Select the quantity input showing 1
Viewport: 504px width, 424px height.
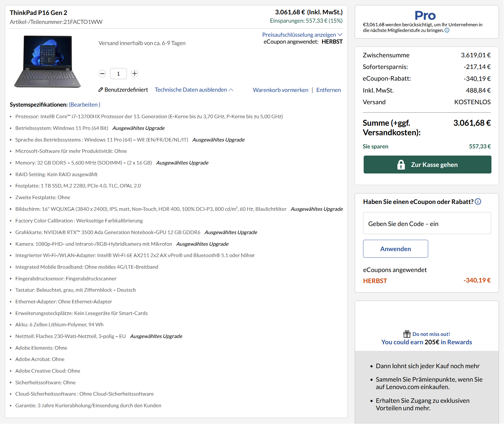tap(118, 73)
